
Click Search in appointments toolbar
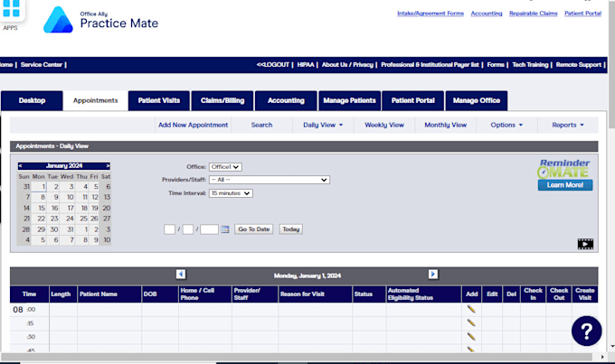(x=261, y=125)
